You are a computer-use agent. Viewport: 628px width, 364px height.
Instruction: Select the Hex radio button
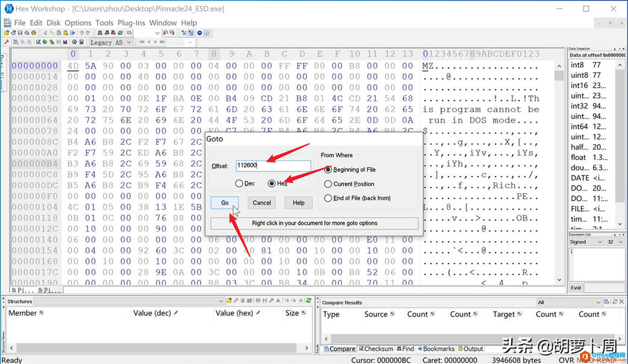click(x=272, y=183)
